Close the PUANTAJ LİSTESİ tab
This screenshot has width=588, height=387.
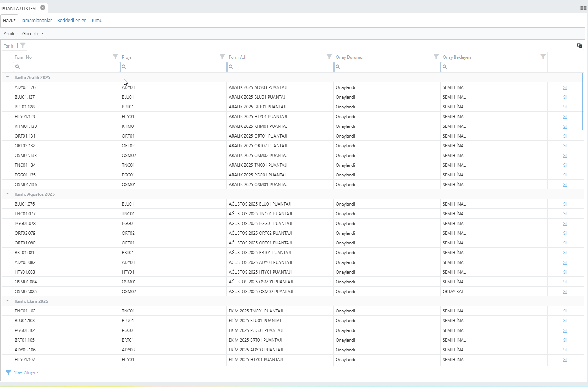(43, 8)
